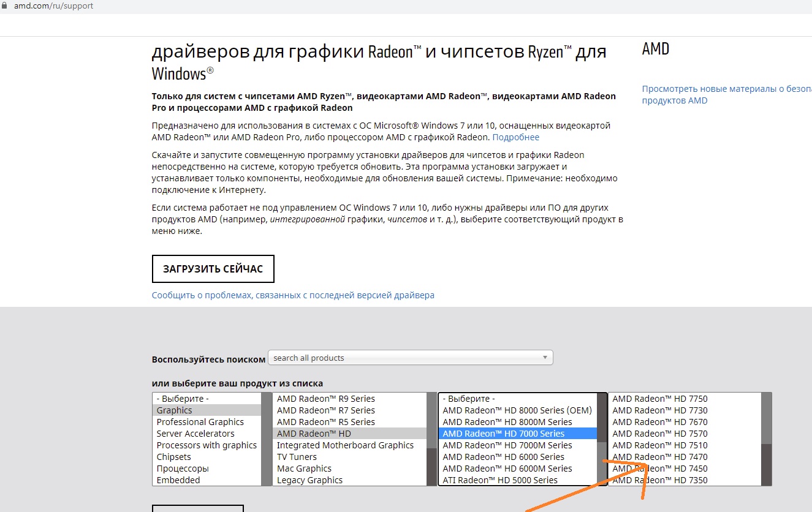Select Legacy Graphics entry
The width and height of the screenshot is (812, 512).
pos(349,480)
